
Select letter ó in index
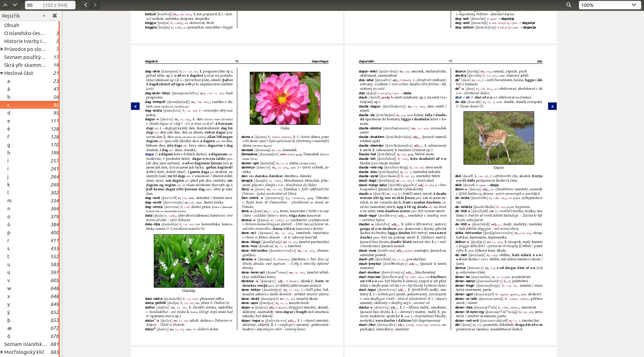click(29, 225)
